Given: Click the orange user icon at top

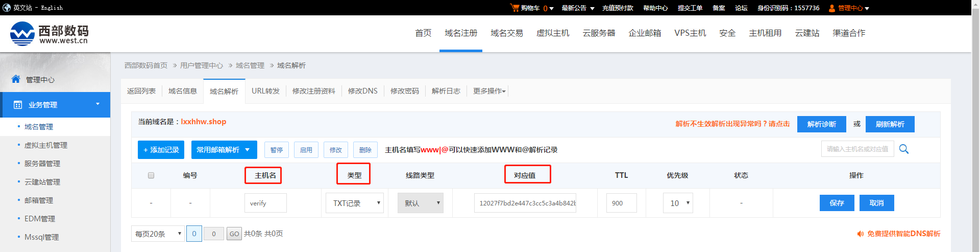Looking at the screenshot, I should [831, 8].
